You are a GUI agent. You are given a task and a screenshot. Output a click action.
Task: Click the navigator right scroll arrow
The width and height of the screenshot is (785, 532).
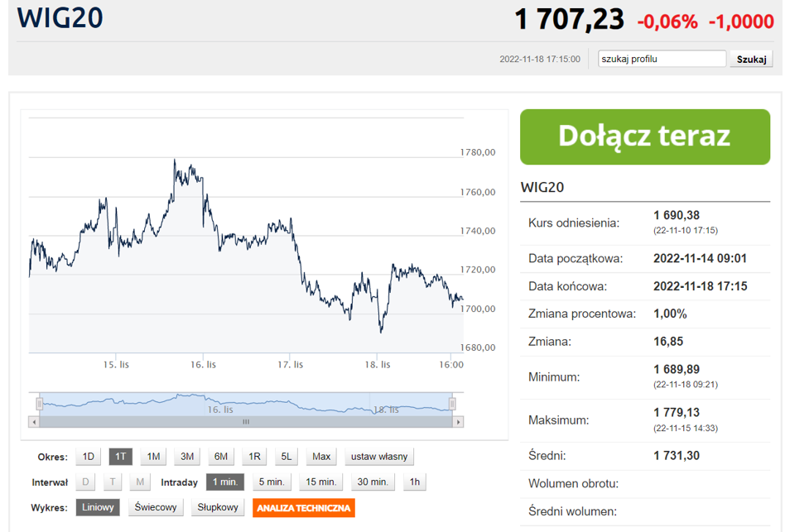pyautogui.click(x=458, y=422)
